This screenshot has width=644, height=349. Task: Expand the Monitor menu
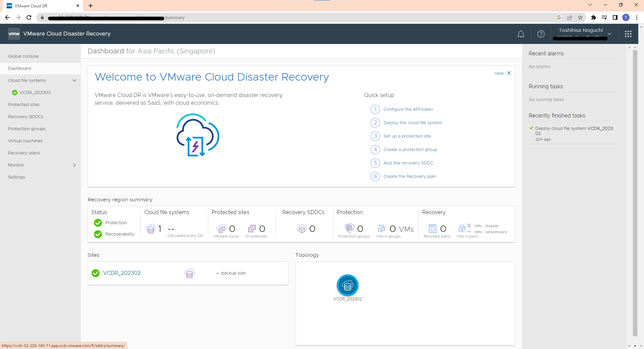pyautogui.click(x=74, y=165)
